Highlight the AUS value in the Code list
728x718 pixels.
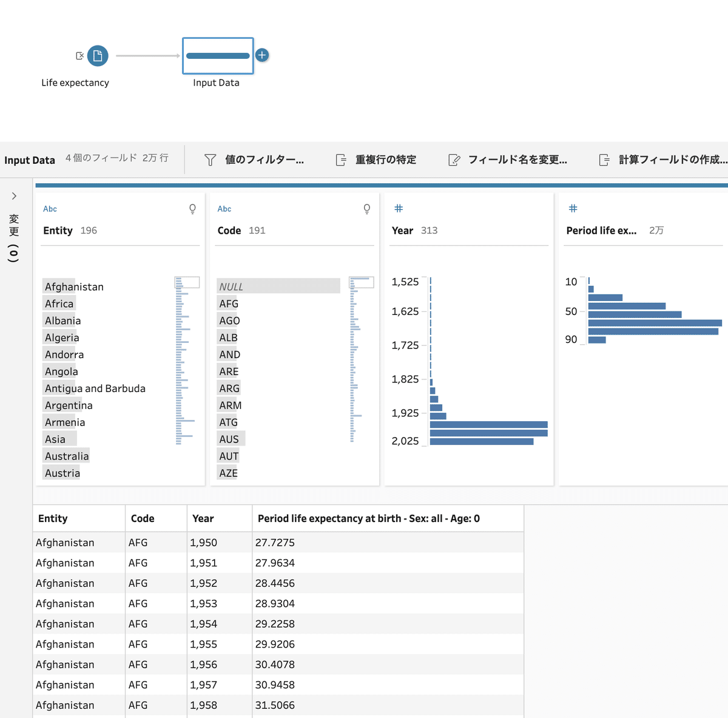(230, 438)
